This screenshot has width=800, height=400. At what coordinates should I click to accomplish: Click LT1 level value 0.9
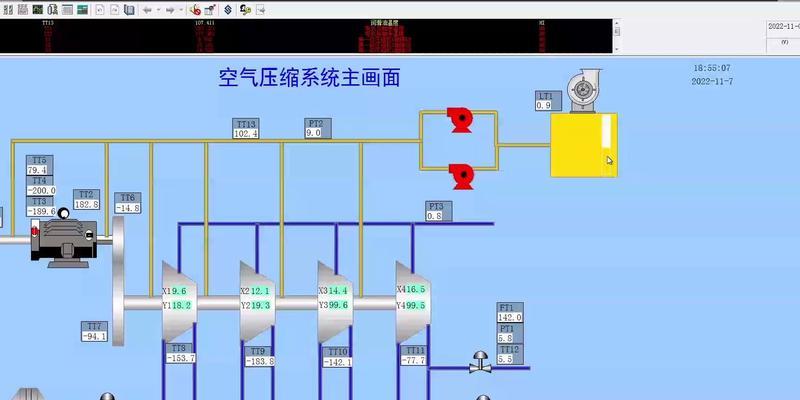(543, 106)
